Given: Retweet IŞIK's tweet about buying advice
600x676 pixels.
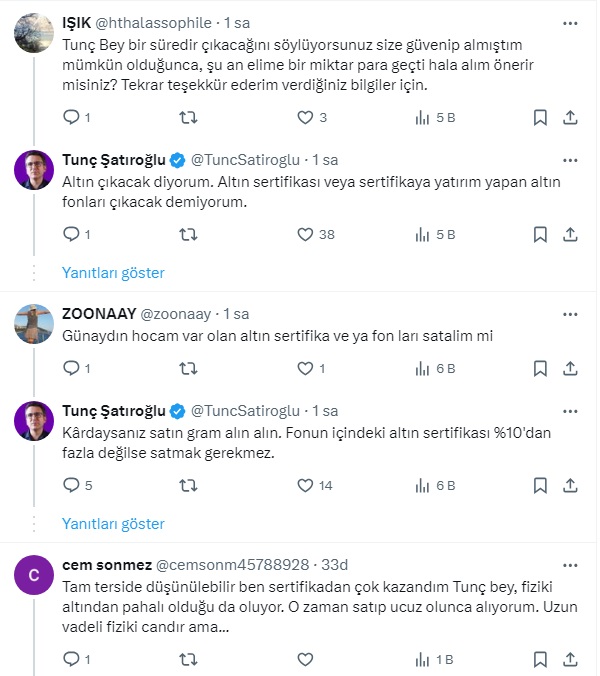Looking at the screenshot, I should [188, 117].
